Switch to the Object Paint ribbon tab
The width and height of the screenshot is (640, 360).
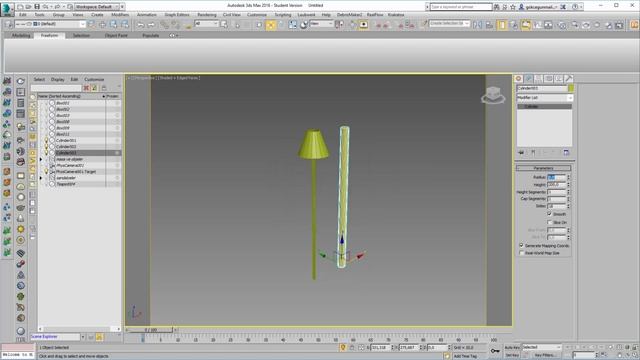[116, 36]
